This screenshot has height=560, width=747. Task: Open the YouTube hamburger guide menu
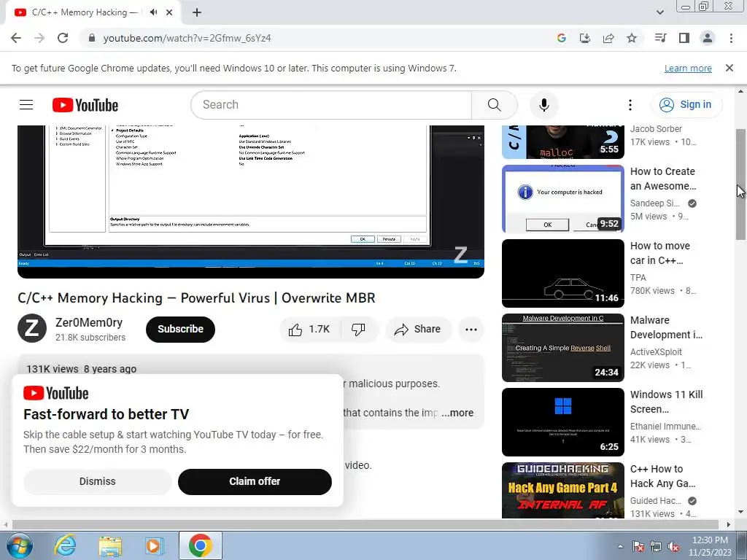pos(26,105)
